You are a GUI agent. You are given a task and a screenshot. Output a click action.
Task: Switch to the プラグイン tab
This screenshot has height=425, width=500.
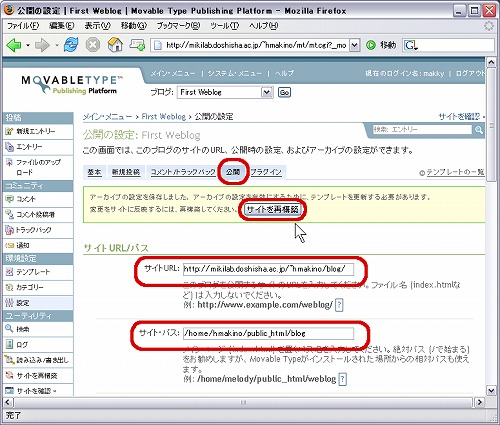266,172
